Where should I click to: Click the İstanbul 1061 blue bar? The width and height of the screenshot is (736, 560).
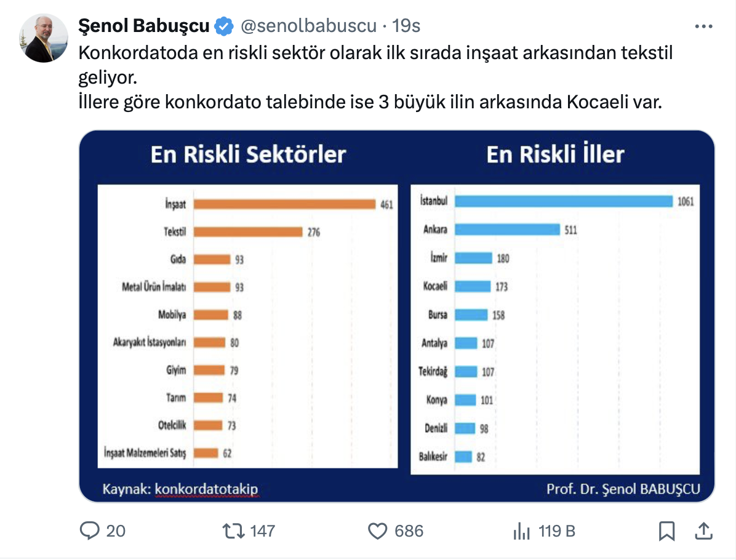pyautogui.click(x=564, y=201)
